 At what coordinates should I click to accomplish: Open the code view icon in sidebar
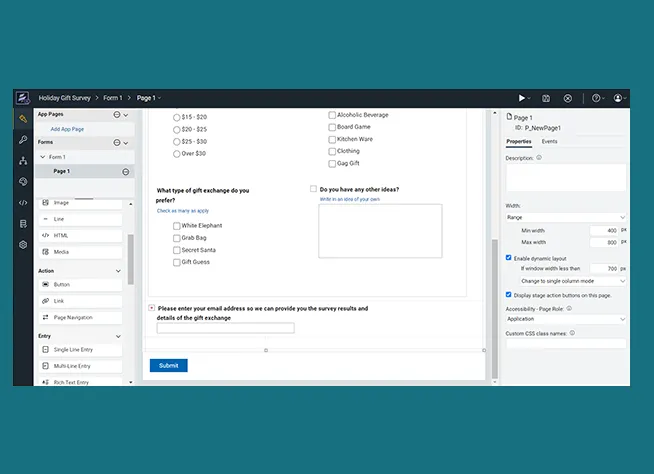(x=22, y=203)
